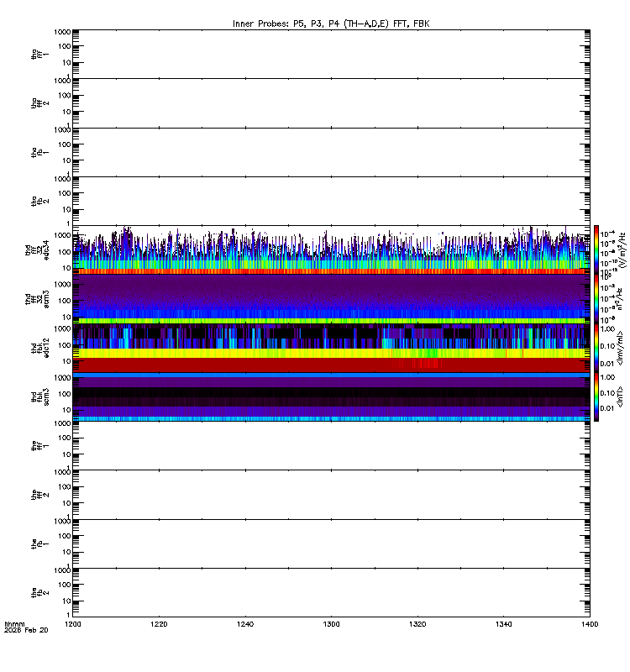Click the 0.10 tick of <|mV/m|> color bar

click(607, 346)
